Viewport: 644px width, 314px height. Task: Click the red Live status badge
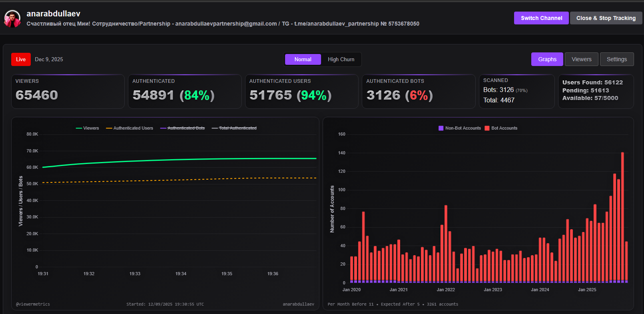[x=21, y=59]
